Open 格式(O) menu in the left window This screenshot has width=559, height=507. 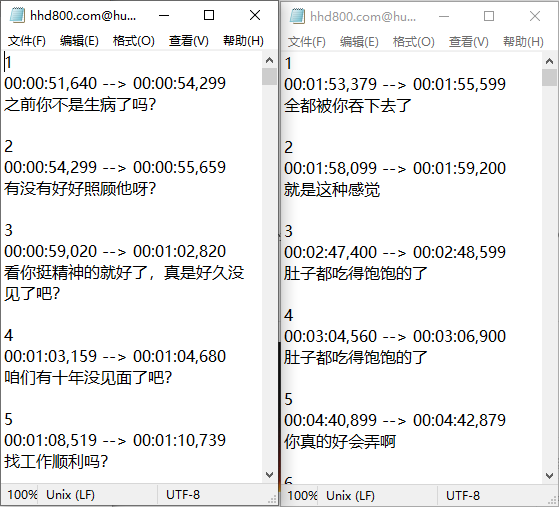click(134, 41)
